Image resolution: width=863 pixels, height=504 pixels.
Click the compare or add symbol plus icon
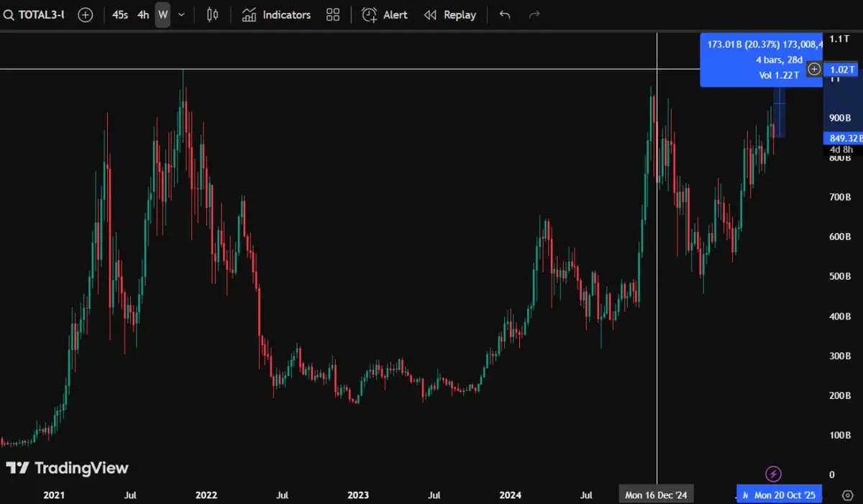pos(86,14)
